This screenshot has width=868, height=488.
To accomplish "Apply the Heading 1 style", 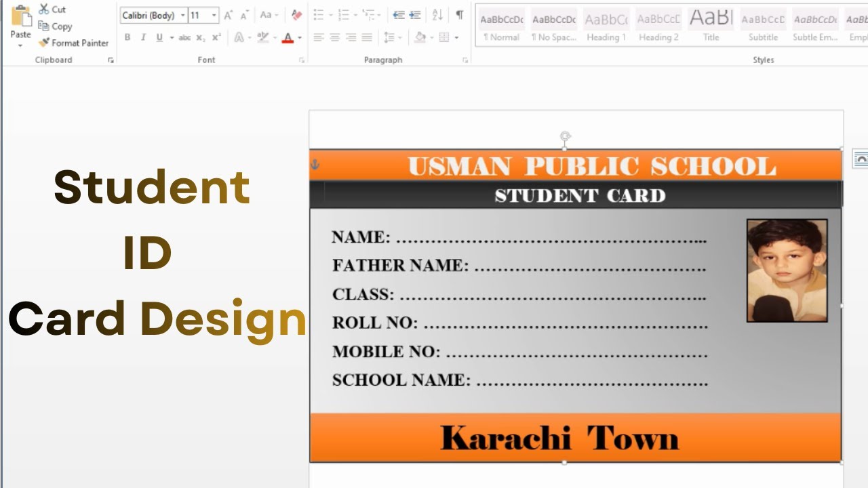I will [606, 26].
